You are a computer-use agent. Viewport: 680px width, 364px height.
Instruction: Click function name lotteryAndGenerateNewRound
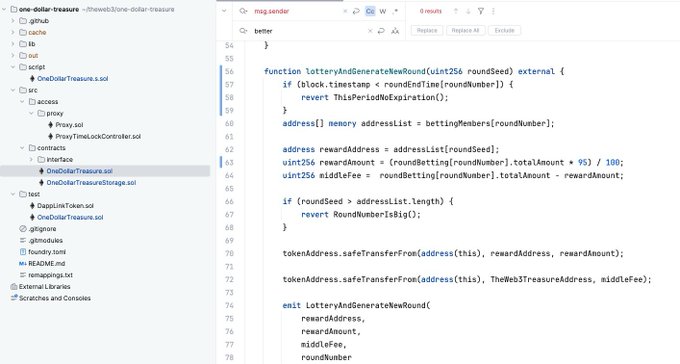click(x=366, y=71)
